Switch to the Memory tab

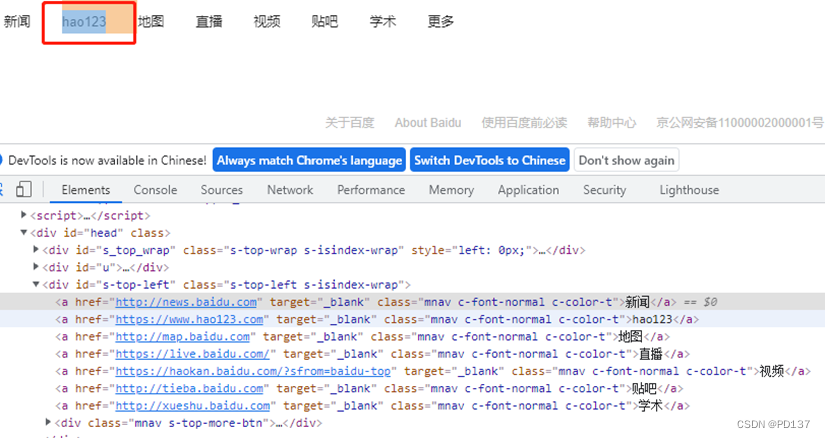tap(451, 190)
